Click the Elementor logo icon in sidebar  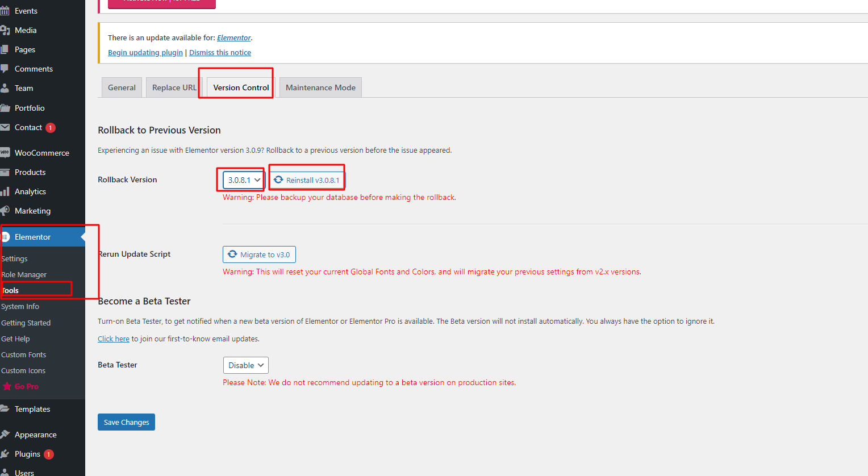click(5, 237)
